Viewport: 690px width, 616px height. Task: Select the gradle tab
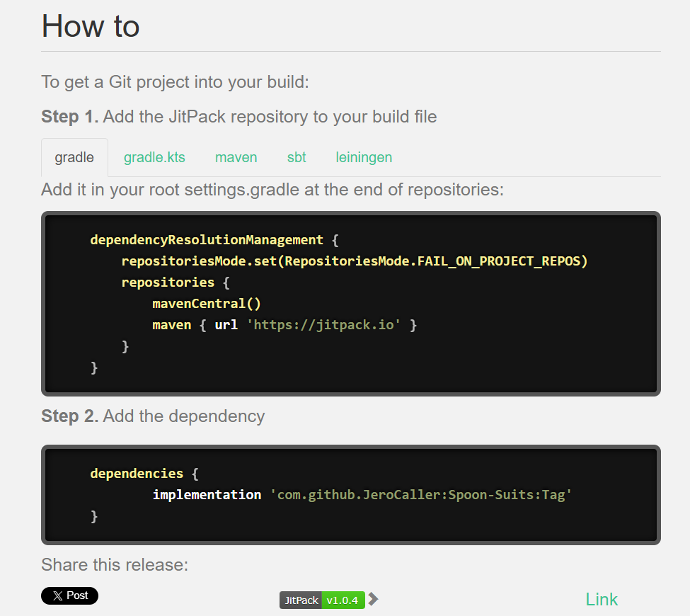(74, 157)
